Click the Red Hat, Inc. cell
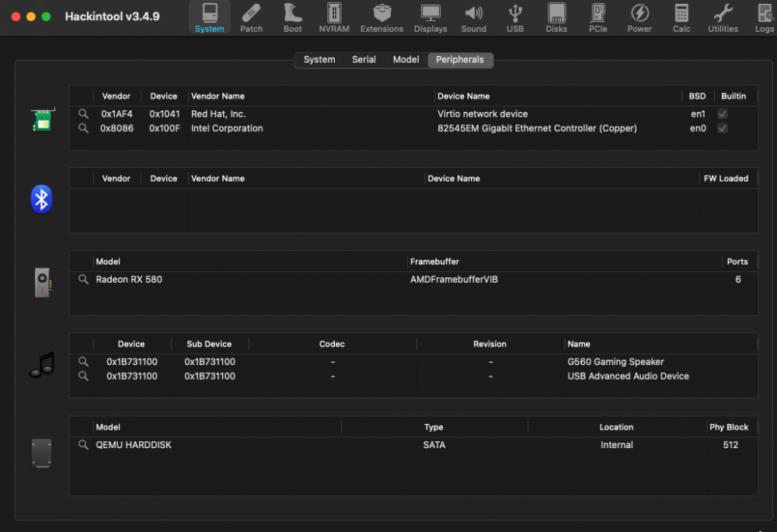 (218, 114)
